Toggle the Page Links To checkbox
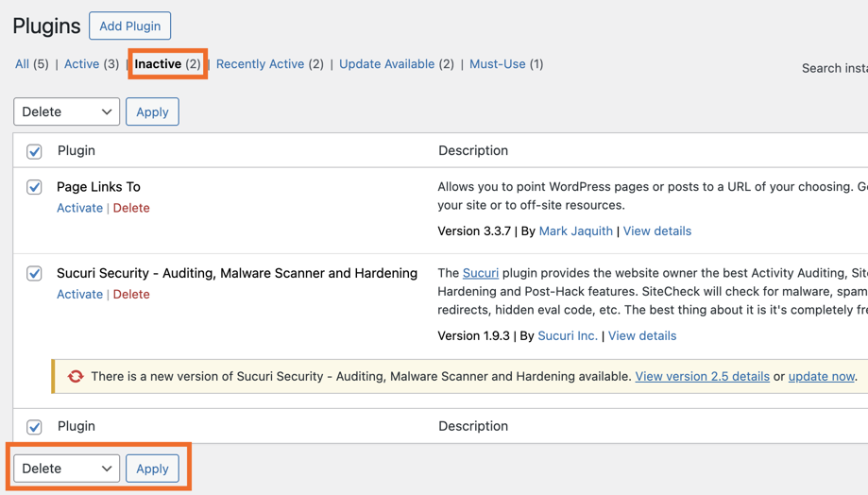 tap(34, 187)
